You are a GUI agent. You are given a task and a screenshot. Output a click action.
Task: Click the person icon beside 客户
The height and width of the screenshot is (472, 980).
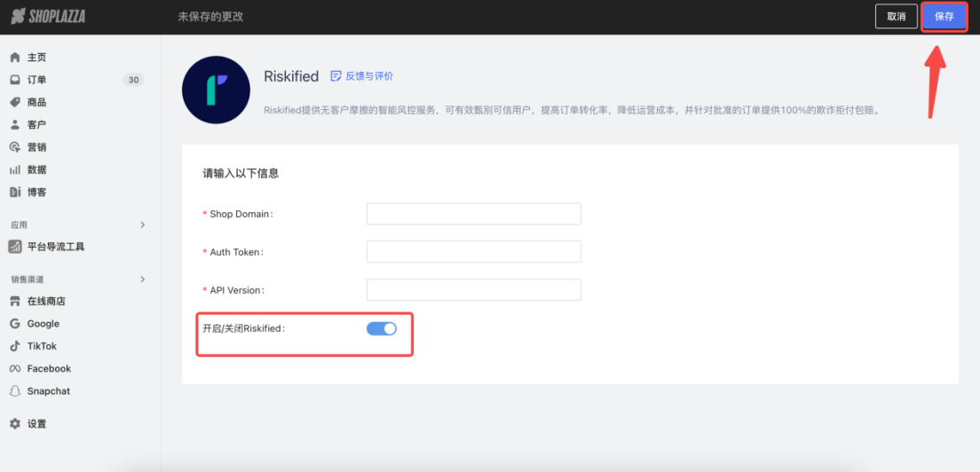coord(15,125)
